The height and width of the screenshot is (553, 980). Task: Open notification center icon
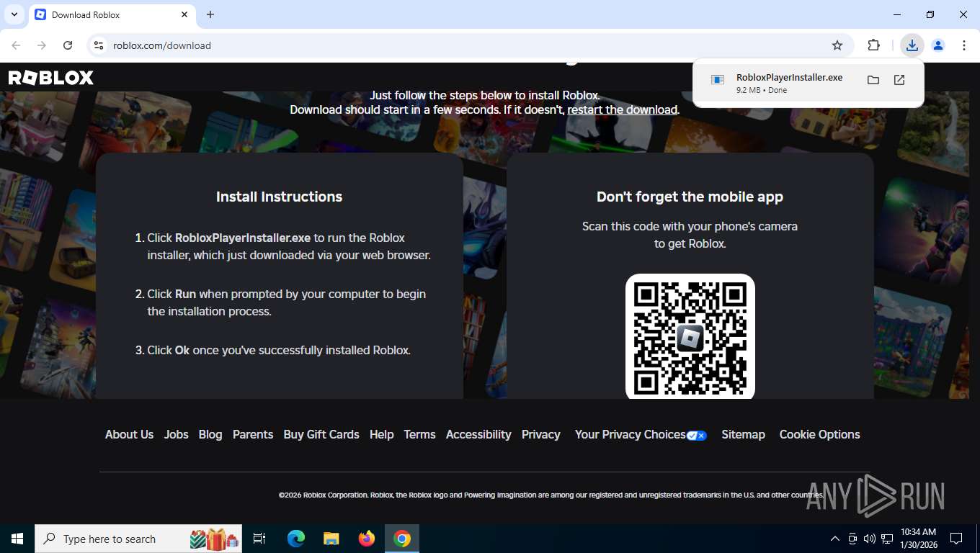pos(956,539)
